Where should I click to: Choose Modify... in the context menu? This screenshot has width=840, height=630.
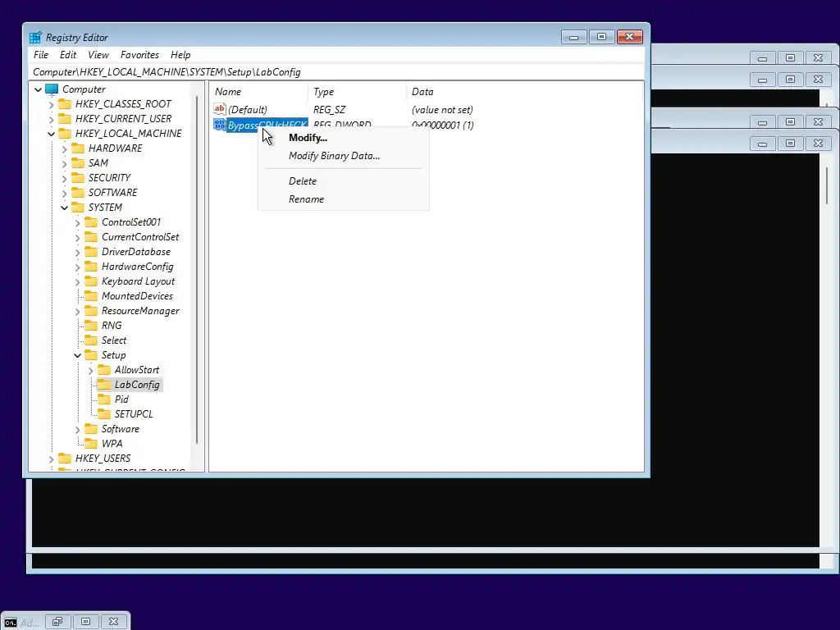coord(308,138)
